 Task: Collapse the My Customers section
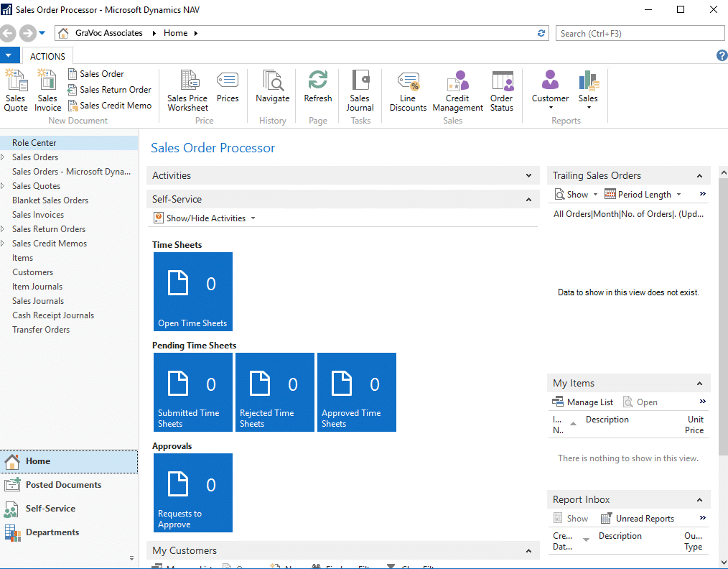tap(528, 550)
